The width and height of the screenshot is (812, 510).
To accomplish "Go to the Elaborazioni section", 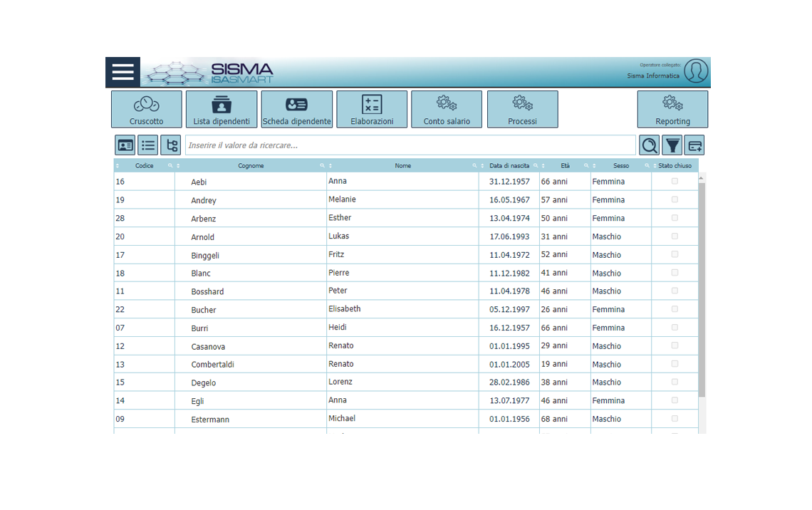I will point(372,109).
